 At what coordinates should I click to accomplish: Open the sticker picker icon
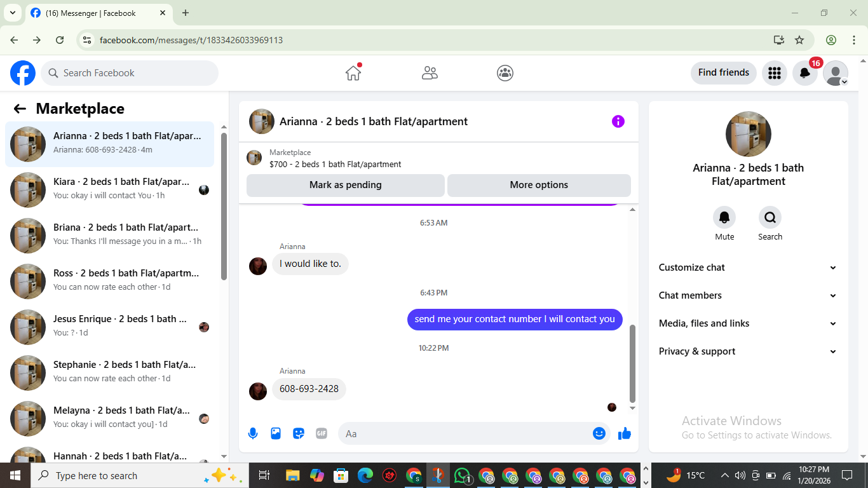[299, 433]
